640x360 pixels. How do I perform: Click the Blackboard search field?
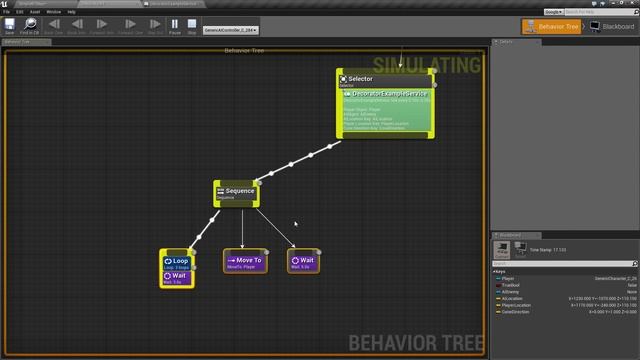click(562, 264)
